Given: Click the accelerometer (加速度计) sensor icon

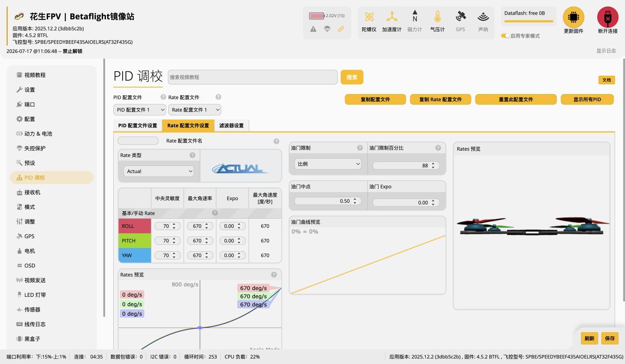Looking at the screenshot, I should [x=392, y=17].
